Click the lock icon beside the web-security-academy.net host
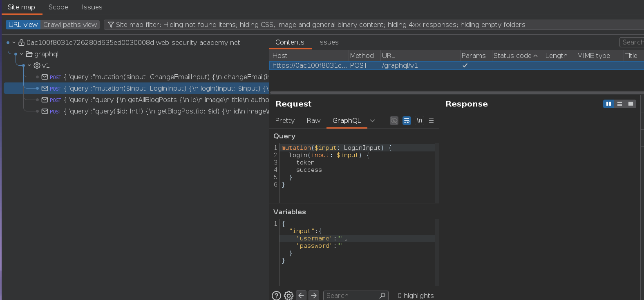The image size is (644, 300). tap(21, 42)
